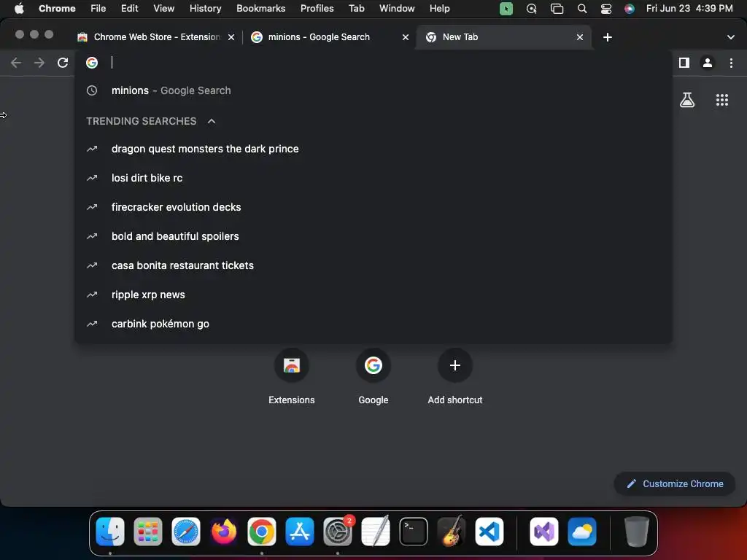Image resolution: width=747 pixels, height=560 pixels.
Task: Reload the current page
Action: 63,63
